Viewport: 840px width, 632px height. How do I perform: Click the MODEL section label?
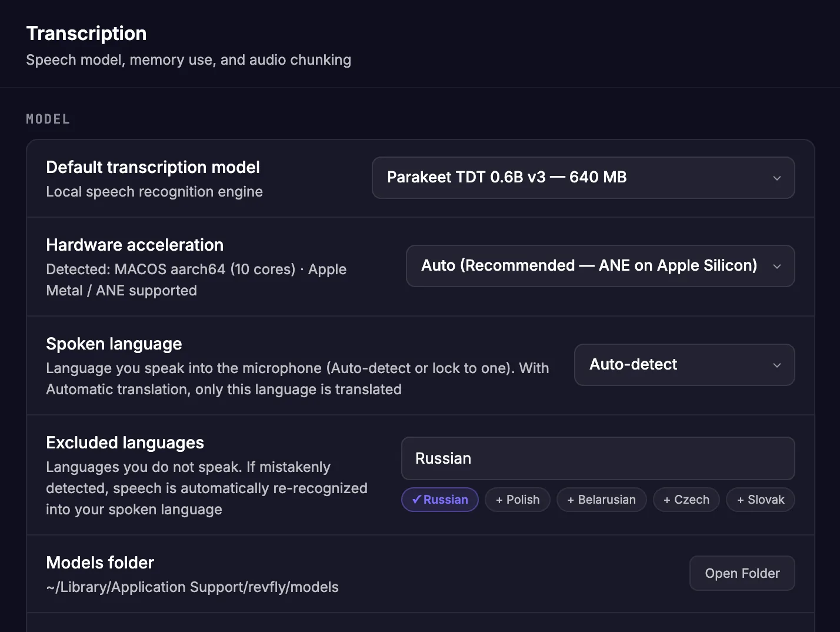(48, 119)
